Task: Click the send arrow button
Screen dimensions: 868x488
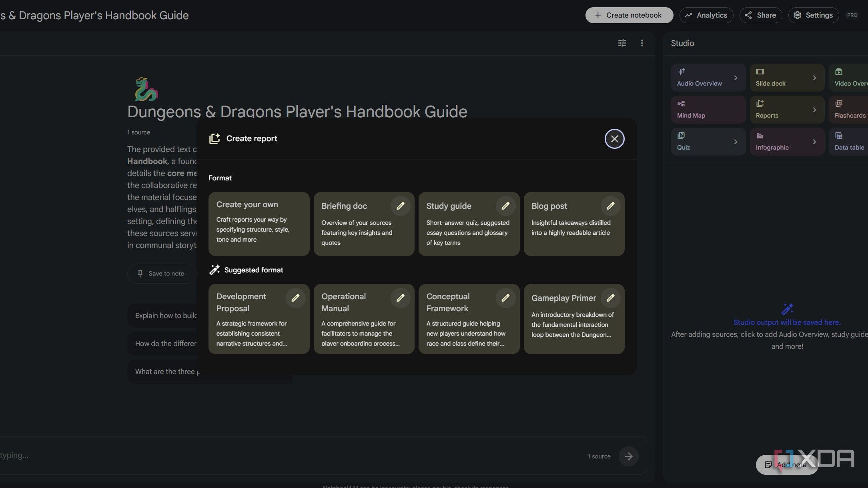Action: [628, 456]
